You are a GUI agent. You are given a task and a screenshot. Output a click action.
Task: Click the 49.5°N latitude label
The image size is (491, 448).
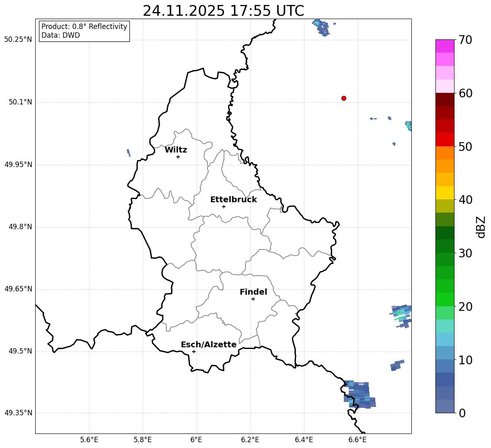click(x=20, y=351)
